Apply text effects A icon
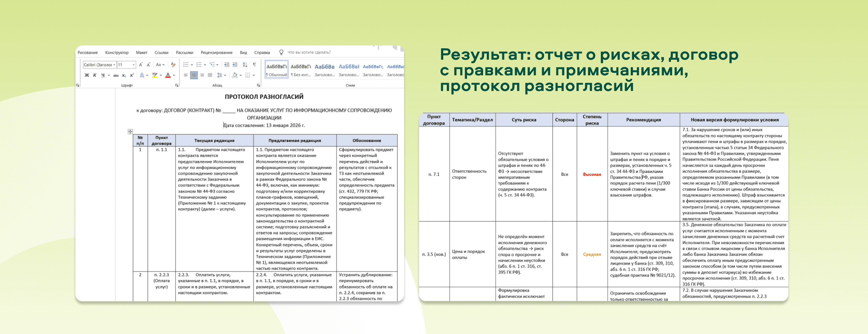Screen dimensions: 868x334 (142, 75)
